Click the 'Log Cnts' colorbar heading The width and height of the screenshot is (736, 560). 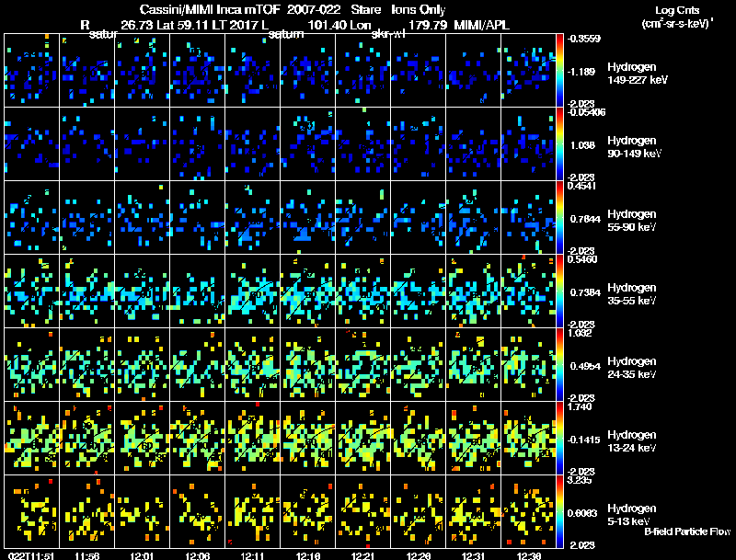pos(677,10)
